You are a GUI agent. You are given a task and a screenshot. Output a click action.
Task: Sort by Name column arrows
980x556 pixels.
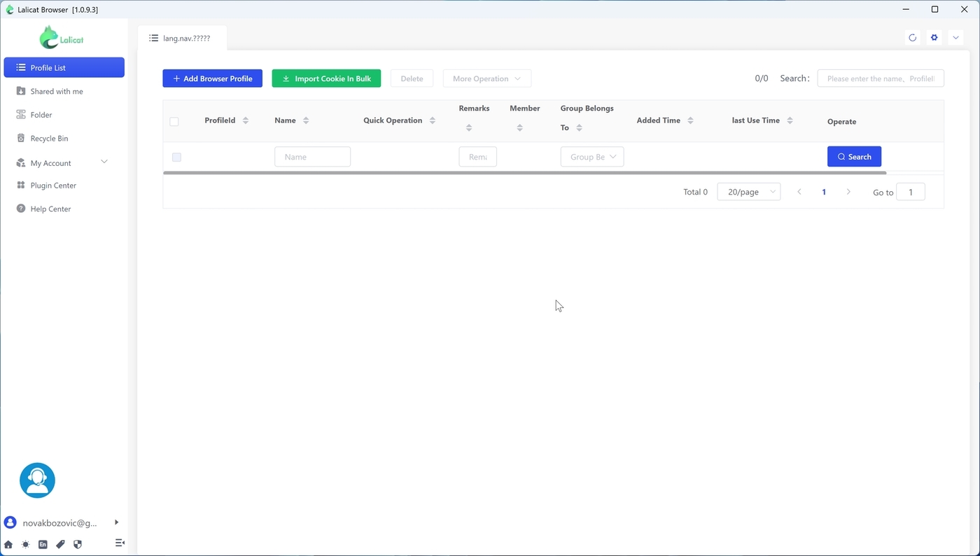click(306, 120)
